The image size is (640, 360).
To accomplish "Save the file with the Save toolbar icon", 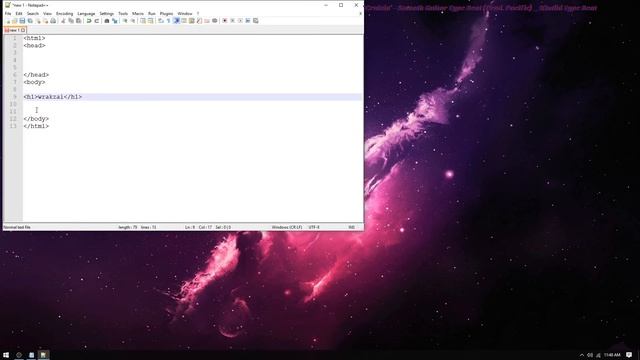I will tap(22, 21).
